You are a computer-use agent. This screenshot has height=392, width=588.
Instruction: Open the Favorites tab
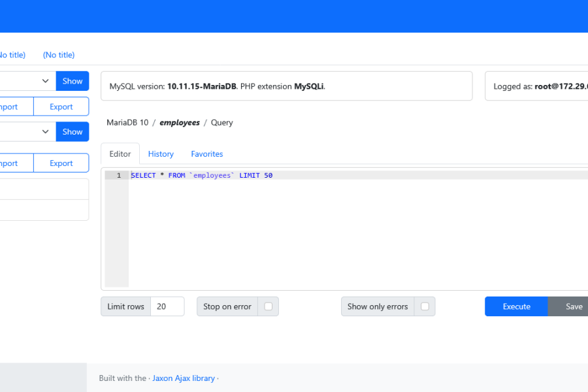207,154
